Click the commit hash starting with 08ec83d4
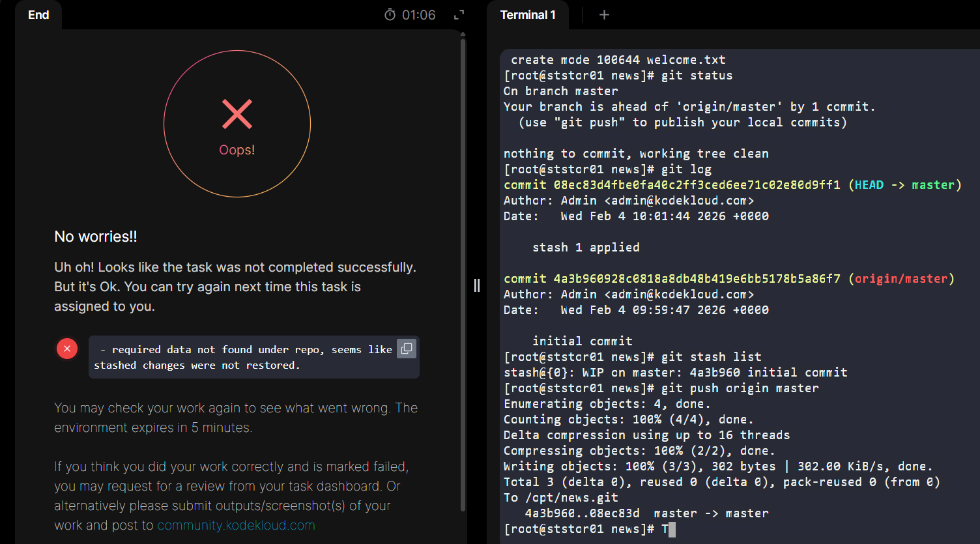 tap(697, 185)
